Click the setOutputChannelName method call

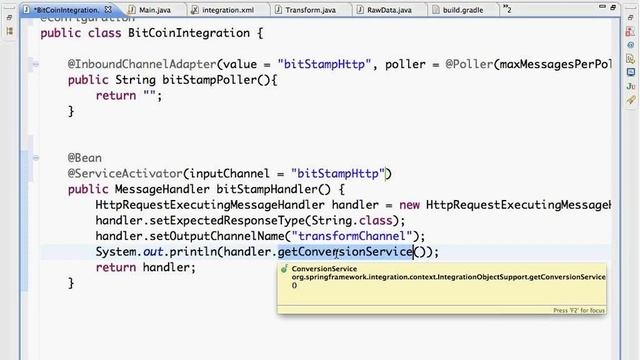pyautogui.click(x=217, y=236)
